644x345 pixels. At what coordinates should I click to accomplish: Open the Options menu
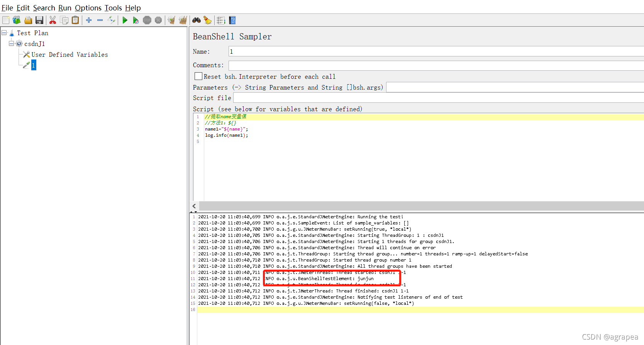tap(88, 8)
